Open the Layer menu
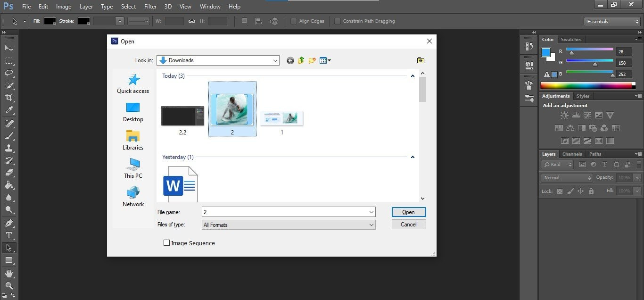The image size is (644, 300). [86, 7]
